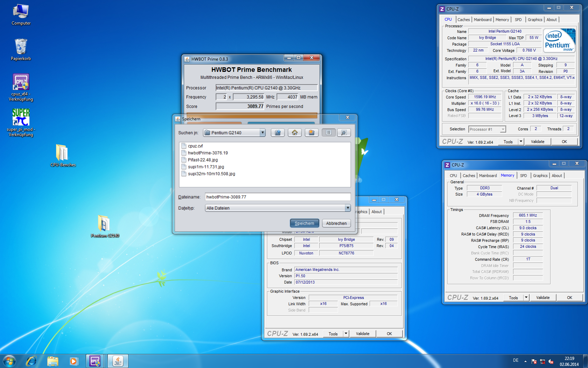Open Tools dropdown arrow in top CPU-Z
The width and height of the screenshot is (588, 368).
[521, 142]
